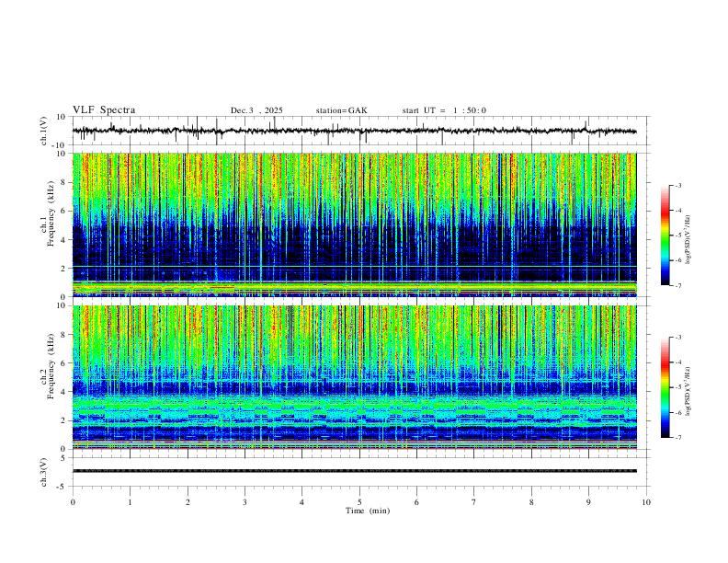Click the '-7' label on ch.2 colorbar
Viewport: 728px width, 563px height.
click(677, 438)
